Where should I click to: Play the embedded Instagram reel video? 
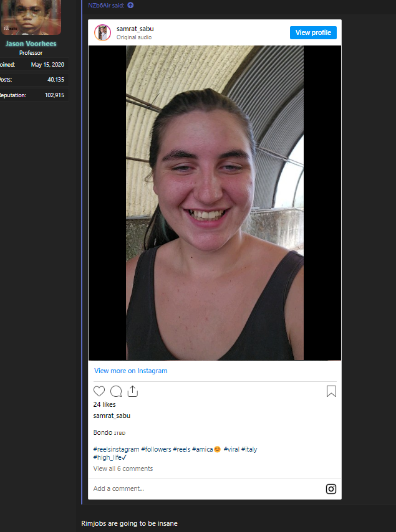[x=215, y=202]
